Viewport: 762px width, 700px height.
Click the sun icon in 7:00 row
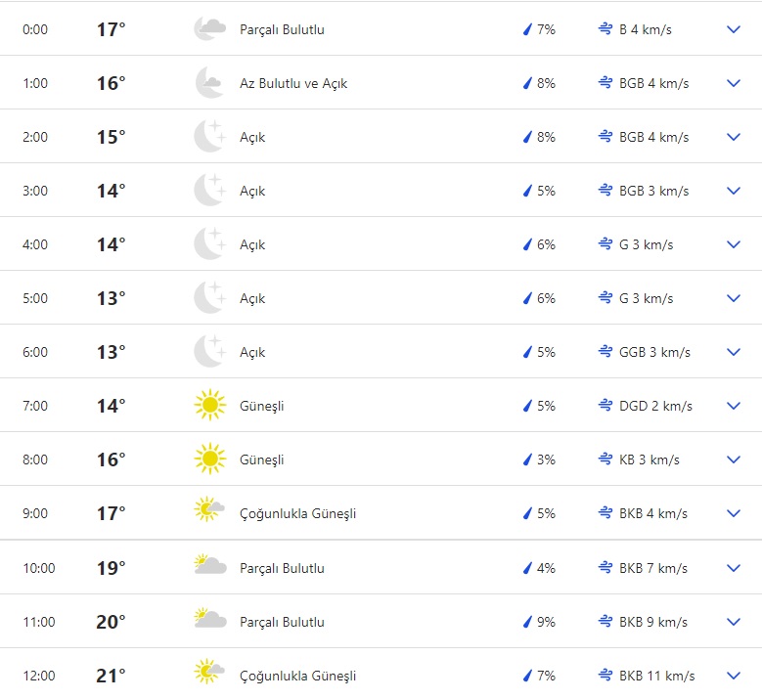209,406
